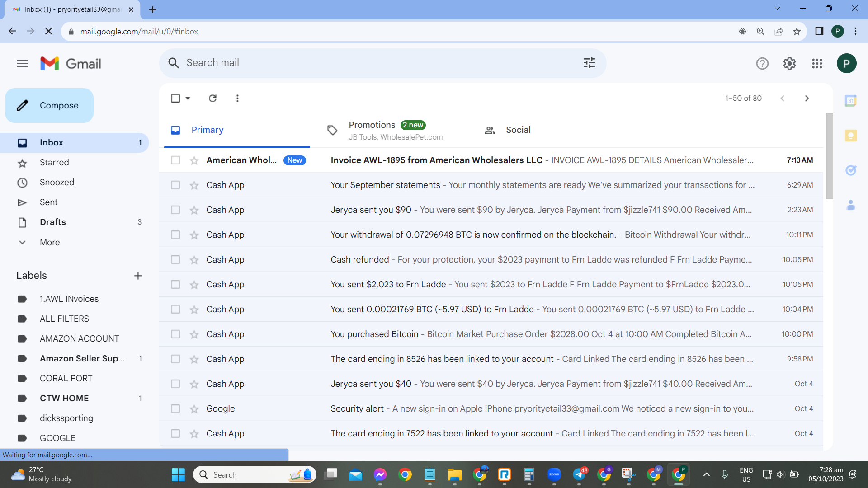Viewport: 868px width, 488px height.
Task: Open the Google Account avatar in Gmail
Action: [846, 64]
